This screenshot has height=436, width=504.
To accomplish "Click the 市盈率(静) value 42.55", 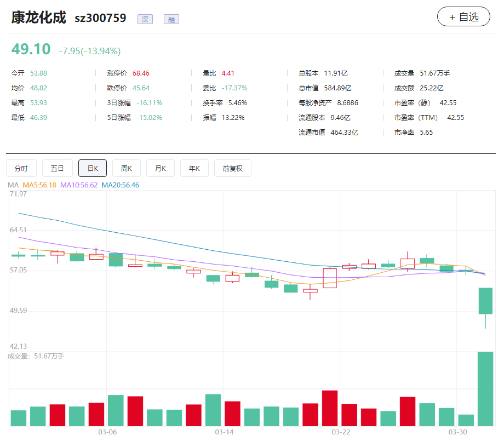I will pos(448,103).
